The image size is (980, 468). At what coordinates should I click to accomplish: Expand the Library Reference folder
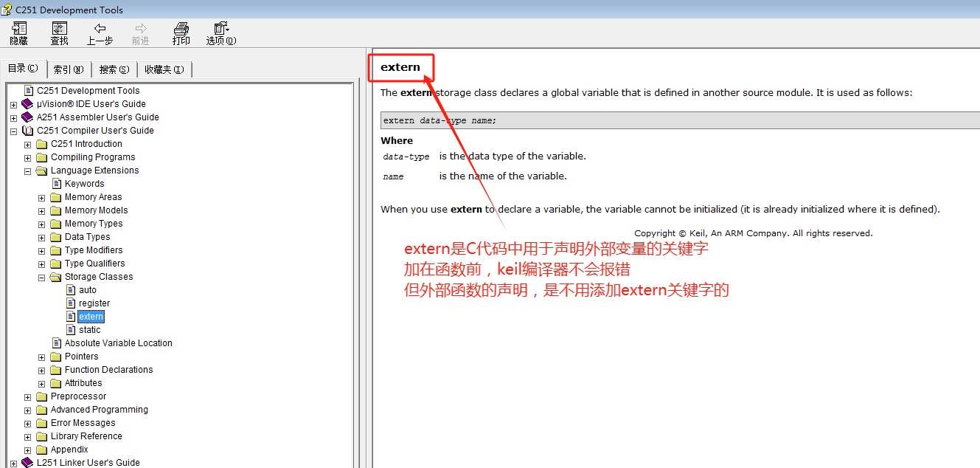(x=28, y=436)
